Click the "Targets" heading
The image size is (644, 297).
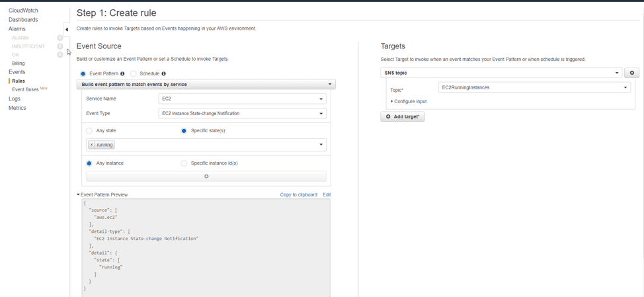tap(393, 46)
